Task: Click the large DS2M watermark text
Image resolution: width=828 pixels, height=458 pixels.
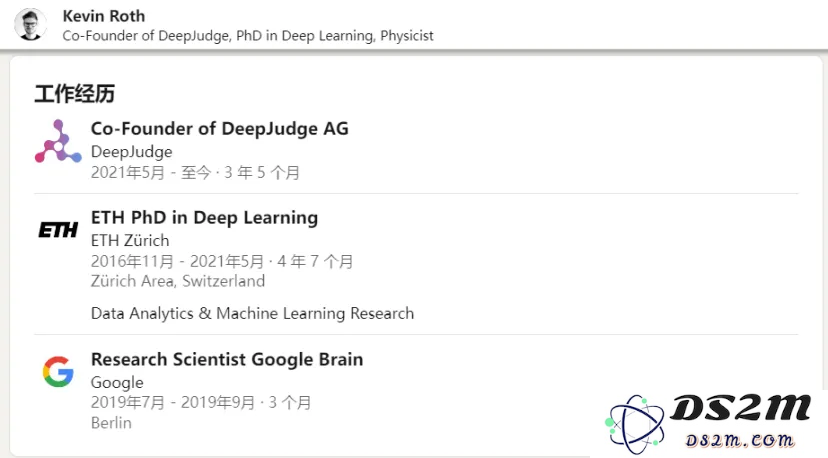Action: coord(740,408)
